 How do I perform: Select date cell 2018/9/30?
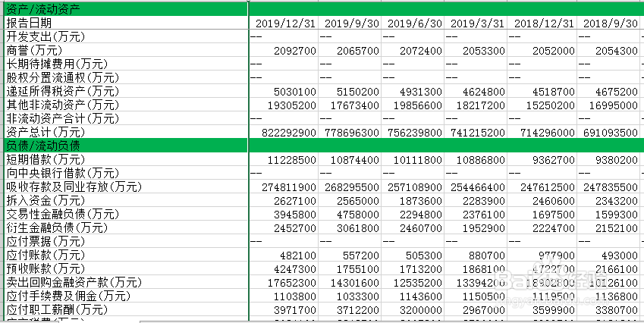608,23
